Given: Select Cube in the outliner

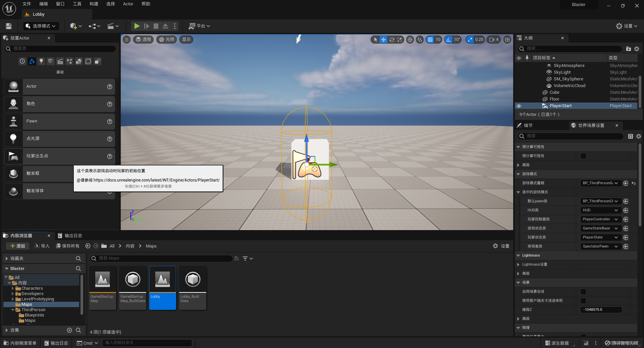Looking at the screenshot, I should click(554, 92).
